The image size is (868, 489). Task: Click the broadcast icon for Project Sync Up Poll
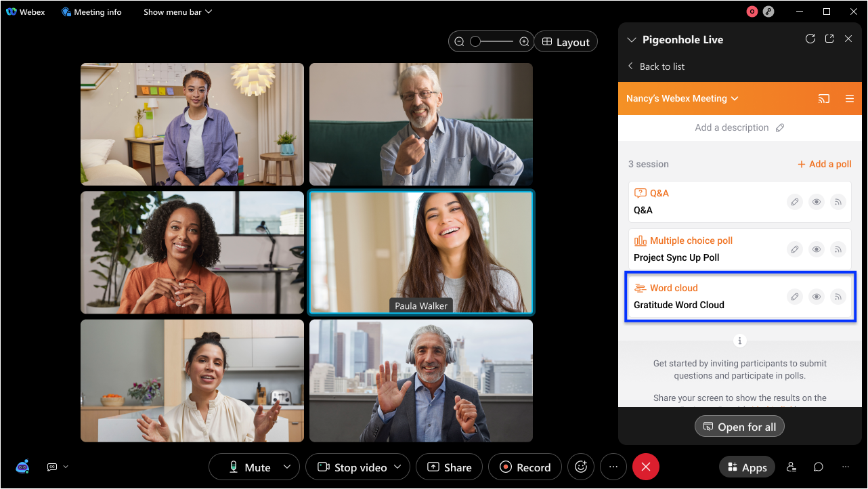838,249
